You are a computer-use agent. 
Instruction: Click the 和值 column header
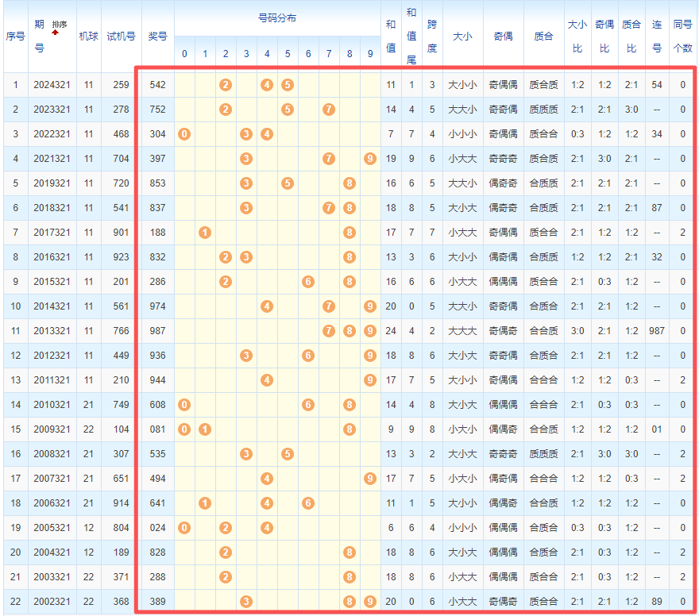point(390,37)
